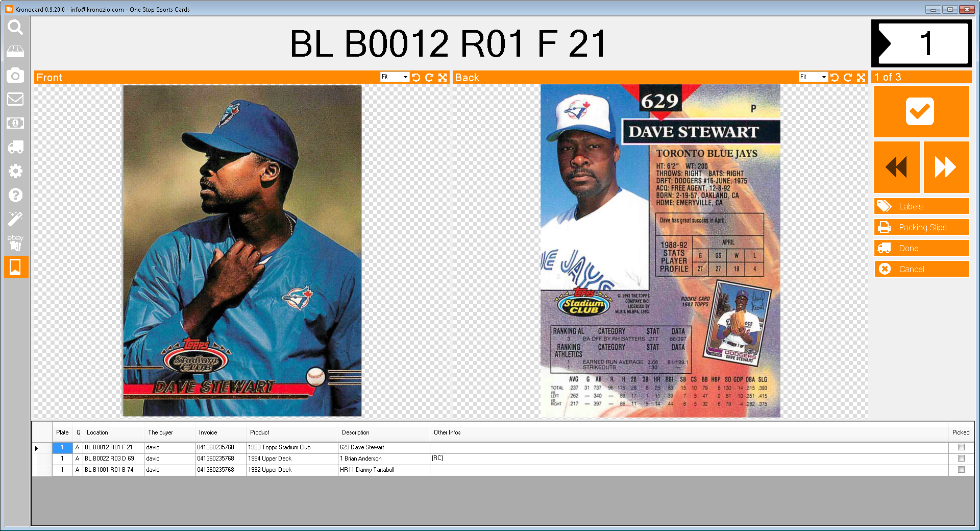Select location BL B1001 R01 B 74 cell

[113, 470]
